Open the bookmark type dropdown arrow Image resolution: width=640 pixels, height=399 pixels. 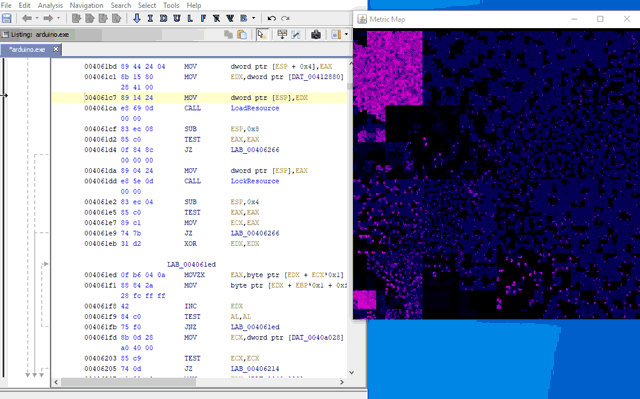click(x=253, y=18)
